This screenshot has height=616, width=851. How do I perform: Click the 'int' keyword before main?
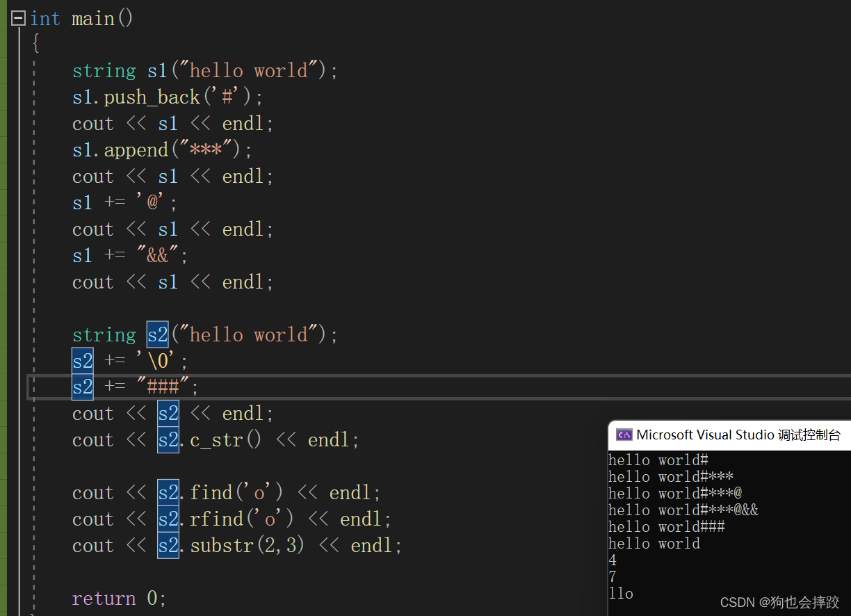pos(45,19)
